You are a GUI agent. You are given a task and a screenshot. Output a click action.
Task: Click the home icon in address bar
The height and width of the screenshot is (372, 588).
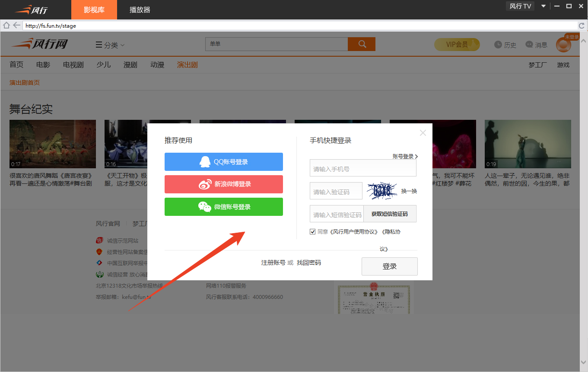6,26
